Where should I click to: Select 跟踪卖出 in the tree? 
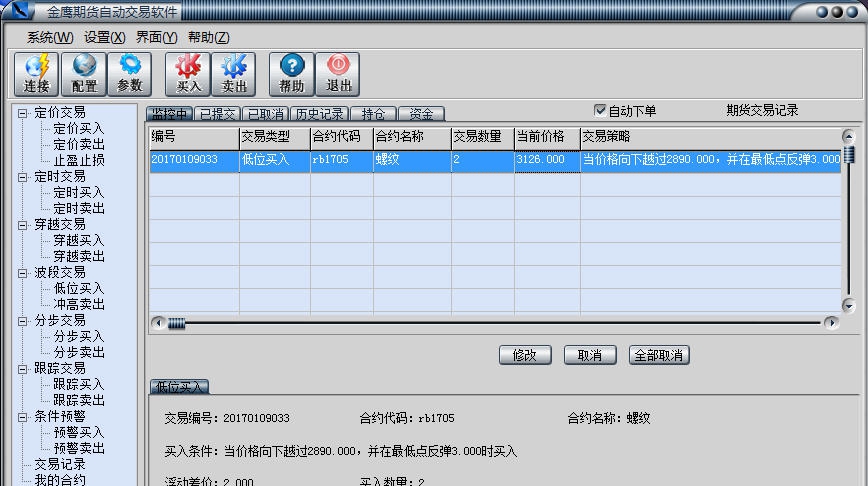[x=79, y=400]
